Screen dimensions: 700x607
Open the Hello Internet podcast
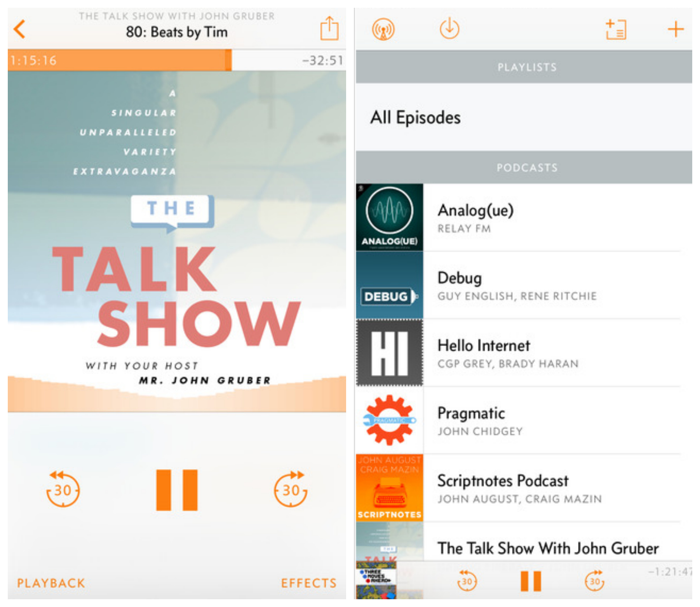tap(524, 353)
